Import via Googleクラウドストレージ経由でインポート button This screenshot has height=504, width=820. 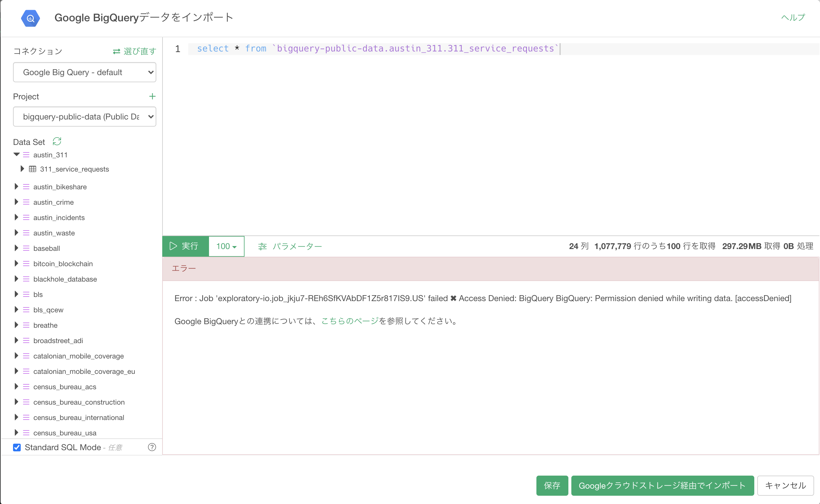(x=662, y=485)
